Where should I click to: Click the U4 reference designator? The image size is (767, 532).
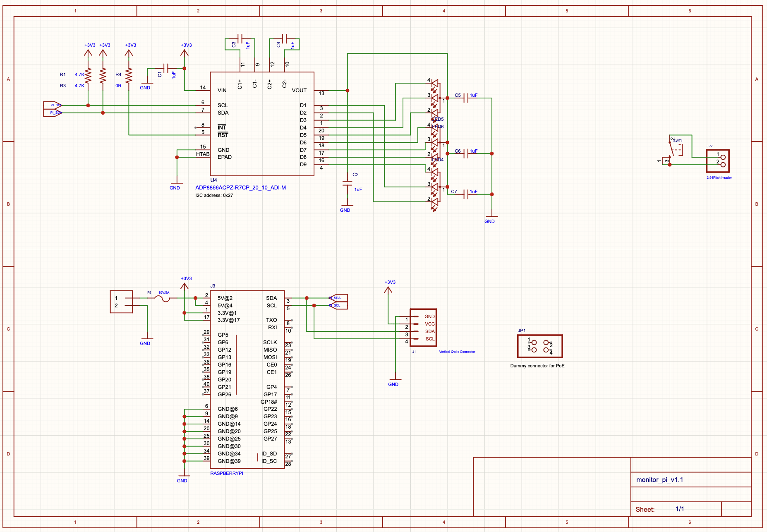pyautogui.click(x=213, y=180)
